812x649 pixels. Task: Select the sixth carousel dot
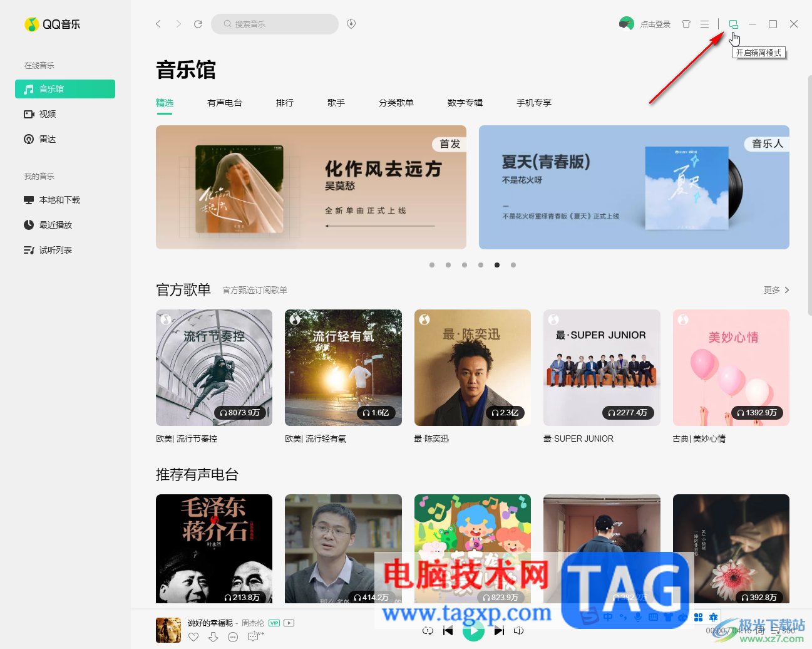[513, 265]
